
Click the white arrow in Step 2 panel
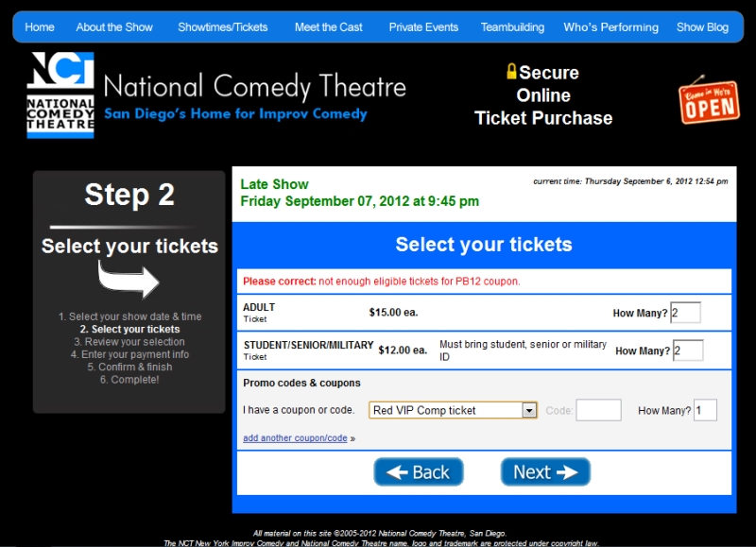129,280
